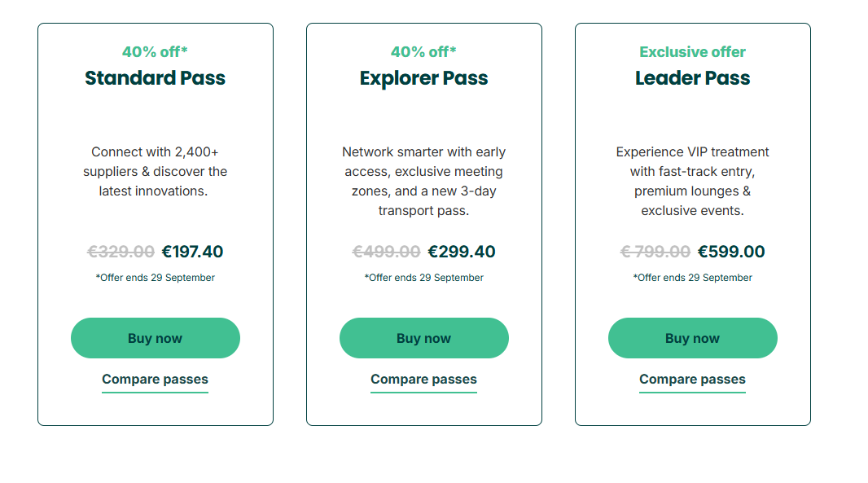Select Compare passes in the Leader Pass card
Screen dimensions: 868x483
(692, 380)
